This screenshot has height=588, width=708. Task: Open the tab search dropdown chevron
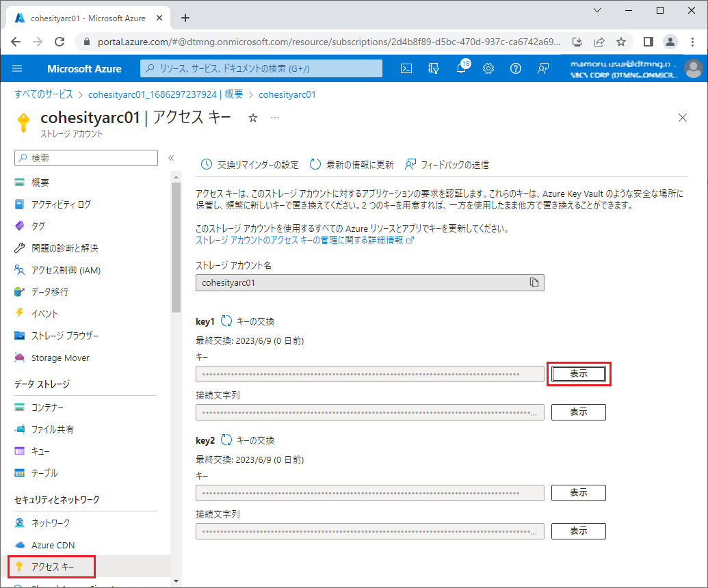point(597,10)
